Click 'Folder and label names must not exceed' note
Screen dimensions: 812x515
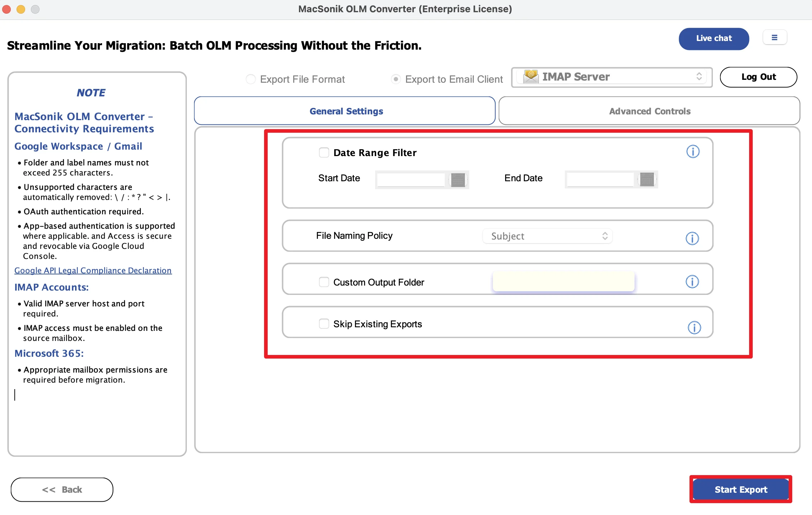tap(86, 168)
